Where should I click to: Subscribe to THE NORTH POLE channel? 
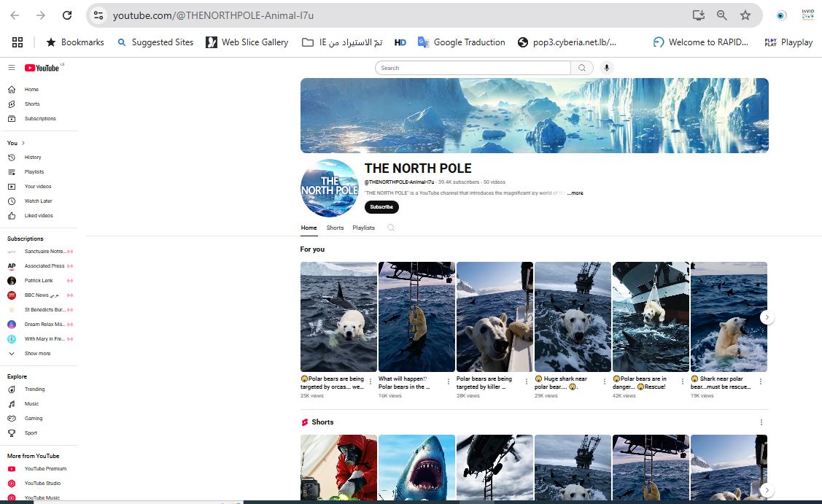click(381, 207)
